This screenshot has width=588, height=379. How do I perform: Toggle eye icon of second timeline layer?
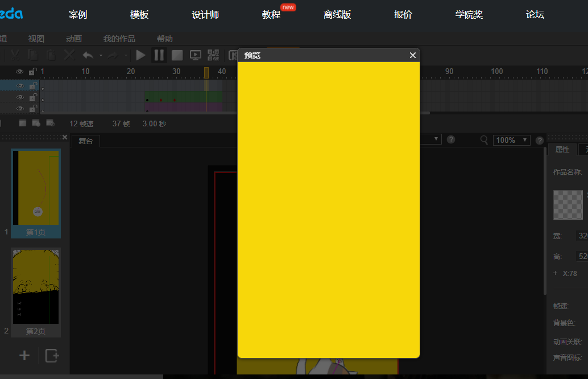[20, 97]
